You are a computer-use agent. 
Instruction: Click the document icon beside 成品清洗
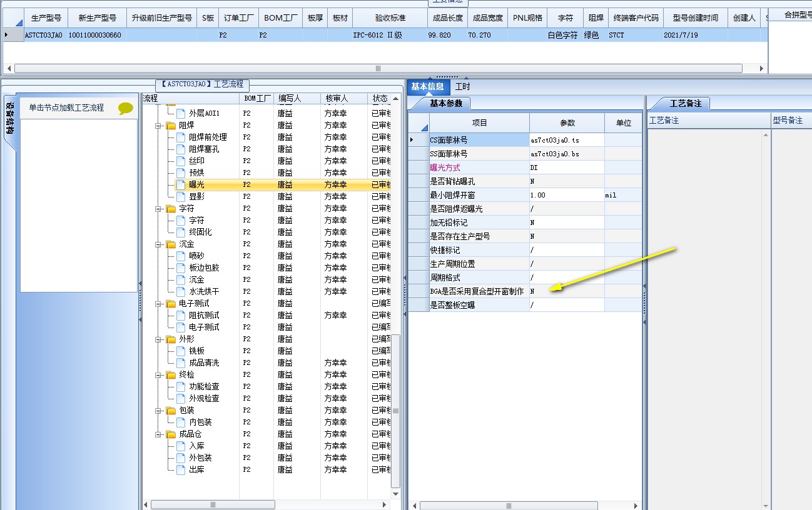pos(181,363)
